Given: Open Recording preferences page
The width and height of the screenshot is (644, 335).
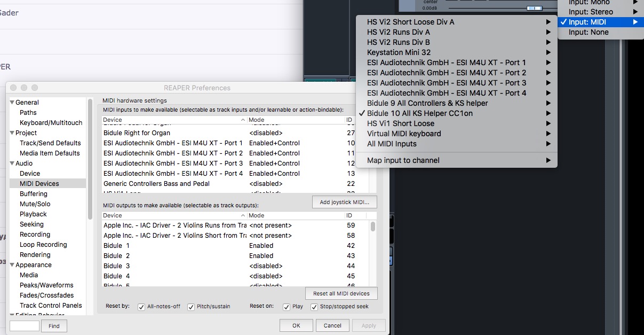Looking at the screenshot, I should pyautogui.click(x=35, y=235).
